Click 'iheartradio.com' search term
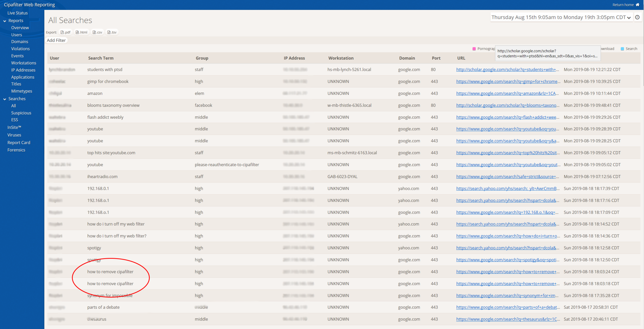This screenshot has width=644, height=329. [x=102, y=176]
